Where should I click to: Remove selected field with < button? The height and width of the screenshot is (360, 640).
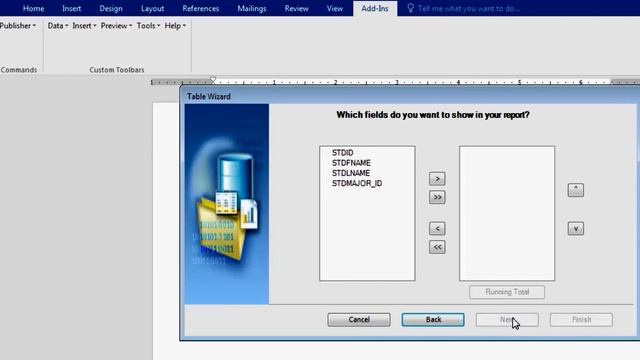pyautogui.click(x=437, y=229)
